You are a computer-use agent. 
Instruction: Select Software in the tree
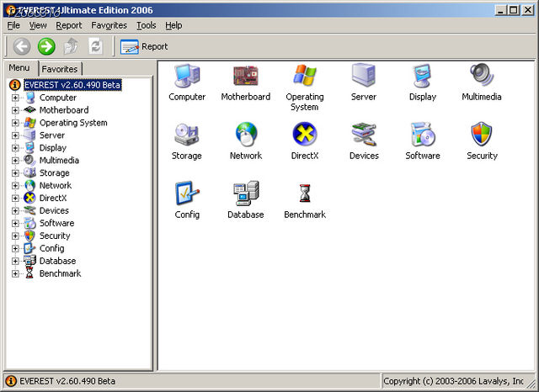tap(56, 223)
